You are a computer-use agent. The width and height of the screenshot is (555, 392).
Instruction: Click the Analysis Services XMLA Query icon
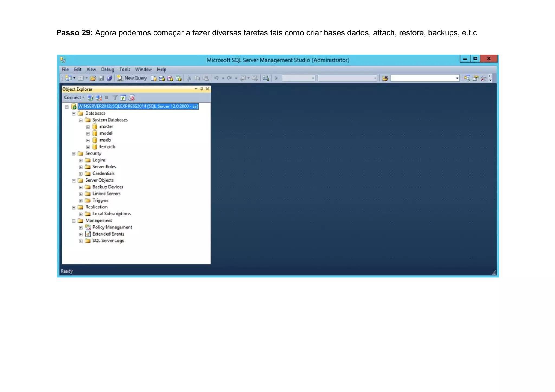(178, 79)
